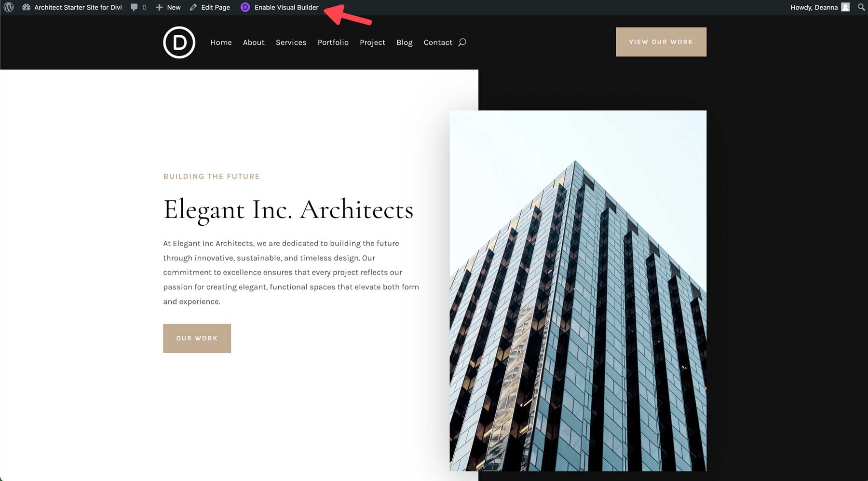The image size is (868, 481).
Task: Click the OUR WORK button
Action: tap(197, 338)
